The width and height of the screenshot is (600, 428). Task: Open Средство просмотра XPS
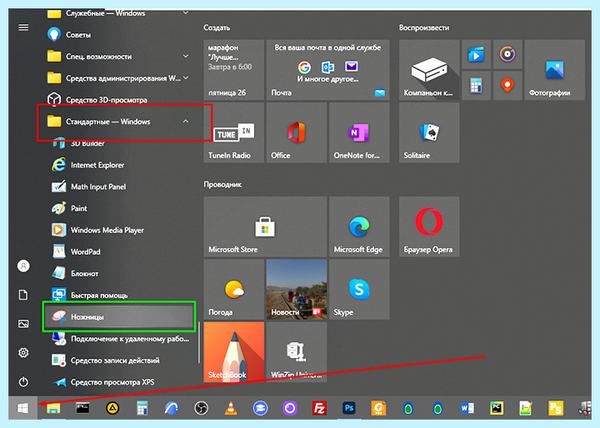point(119,382)
